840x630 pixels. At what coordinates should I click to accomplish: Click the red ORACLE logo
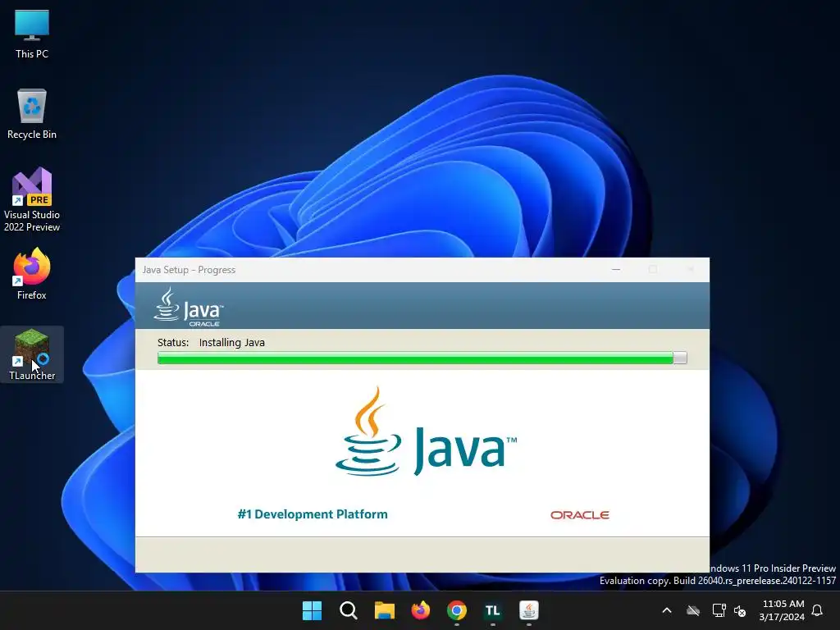coord(580,515)
